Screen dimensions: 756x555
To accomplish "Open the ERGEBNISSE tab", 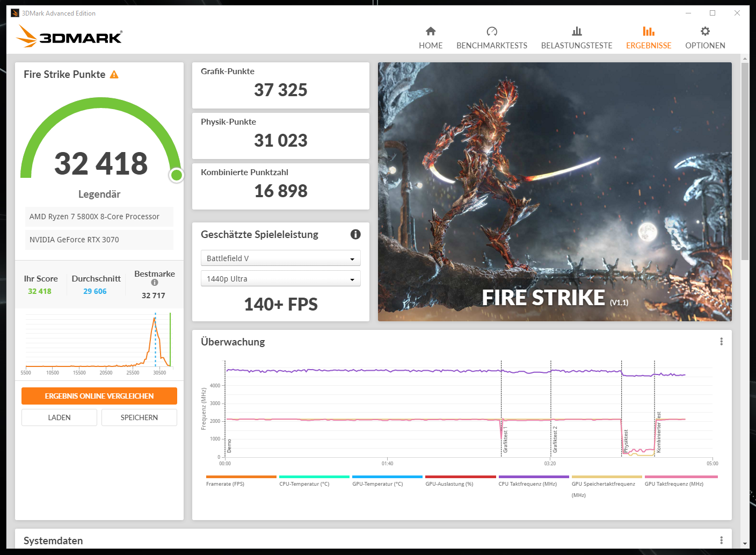I will [649, 38].
